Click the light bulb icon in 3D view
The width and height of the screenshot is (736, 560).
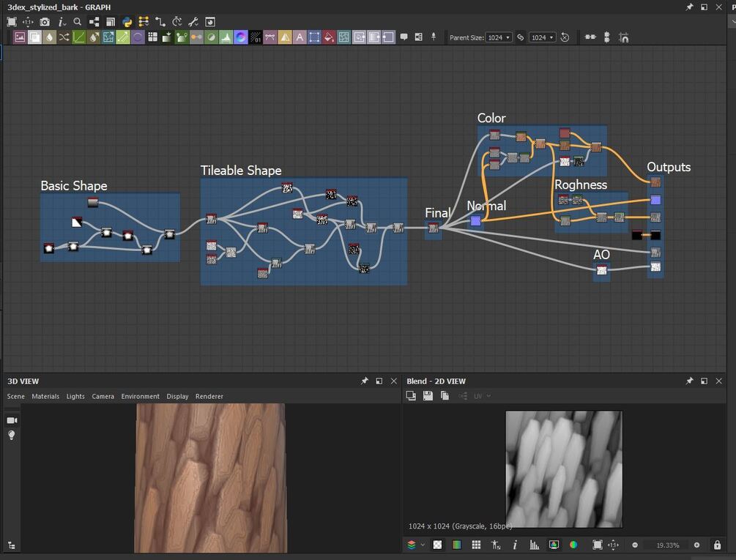click(x=12, y=436)
